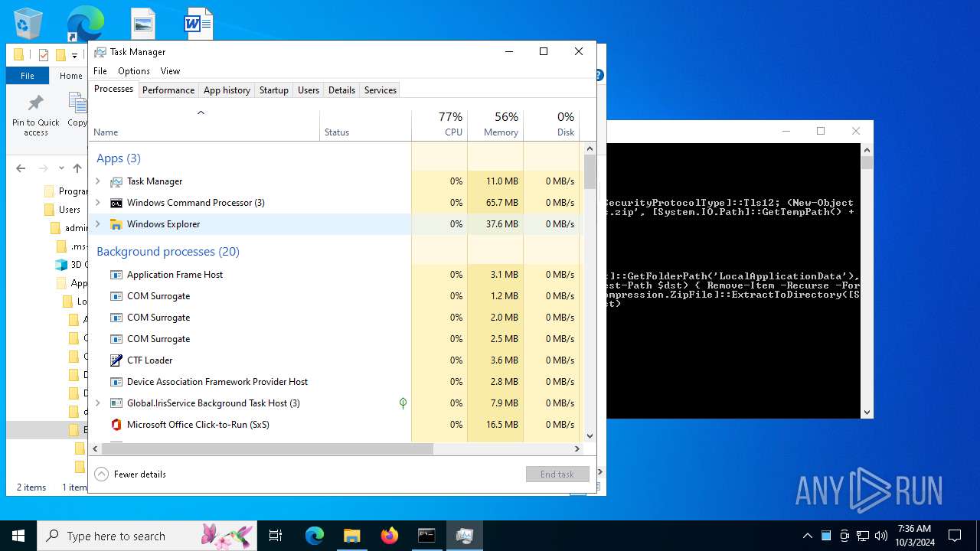Open the Word document desktop icon
The width and height of the screenshot is (980, 551).
pyautogui.click(x=198, y=24)
